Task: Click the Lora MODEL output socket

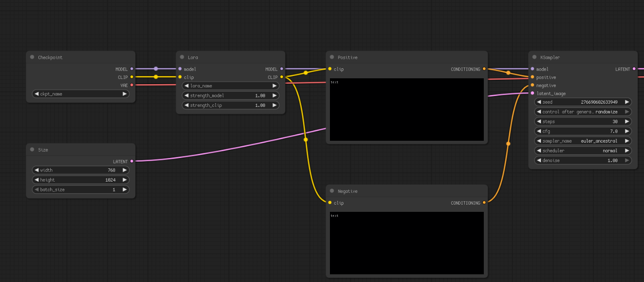Action: click(x=281, y=69)
